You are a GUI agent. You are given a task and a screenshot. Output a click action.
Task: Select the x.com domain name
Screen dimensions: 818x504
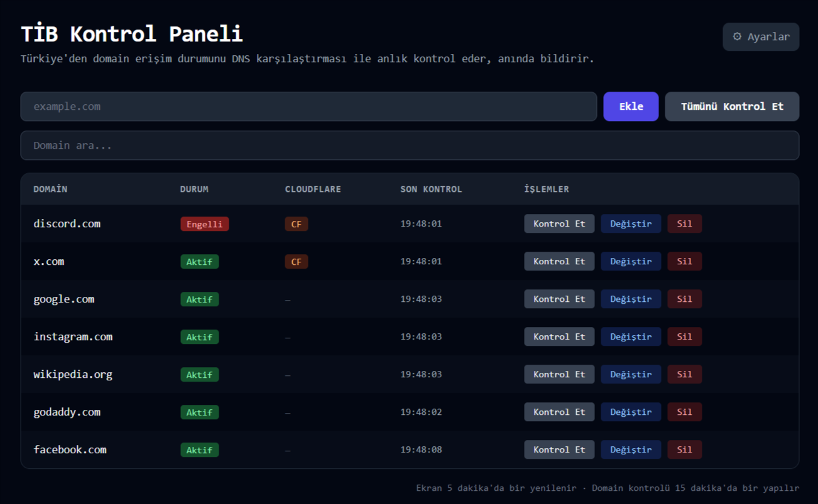[48, 262]
